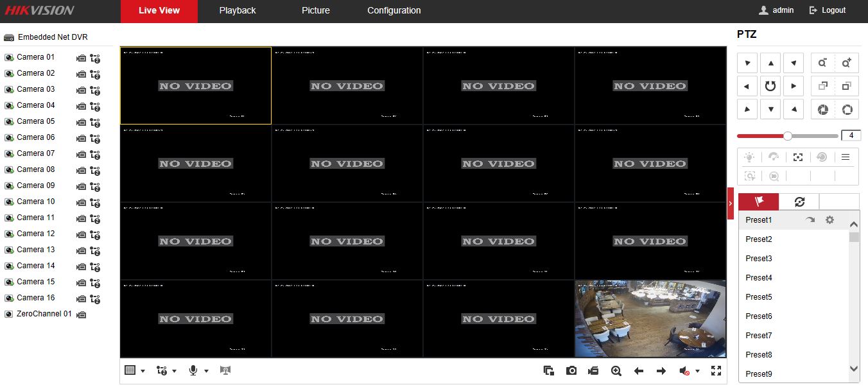
Task: Open stream type dropdown in bottom toolbar
Action: (166, 371)
